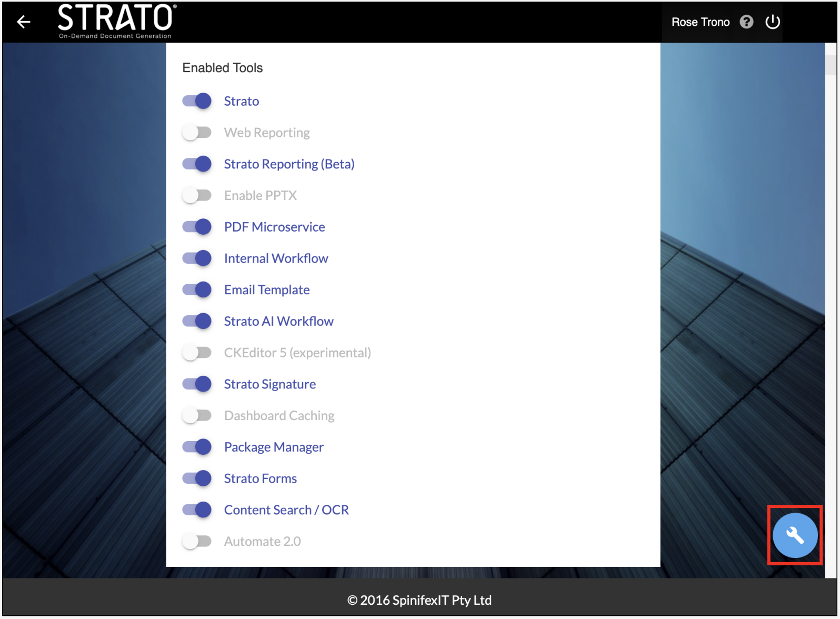This screenshot has height=619, width=840.
Task: Disable the Internal Workflow switch
Action: coord(197,258)
